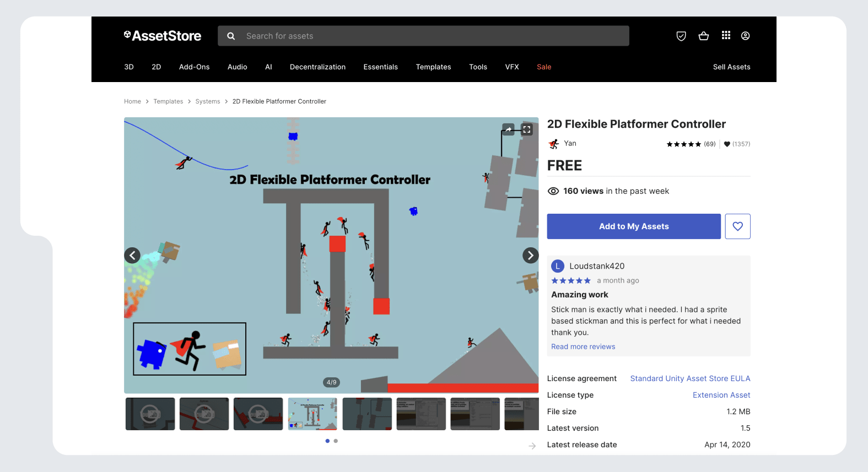Click the Add to My Assets button
This screenshot has width=868, height=472.
click(x=633, y=226)
